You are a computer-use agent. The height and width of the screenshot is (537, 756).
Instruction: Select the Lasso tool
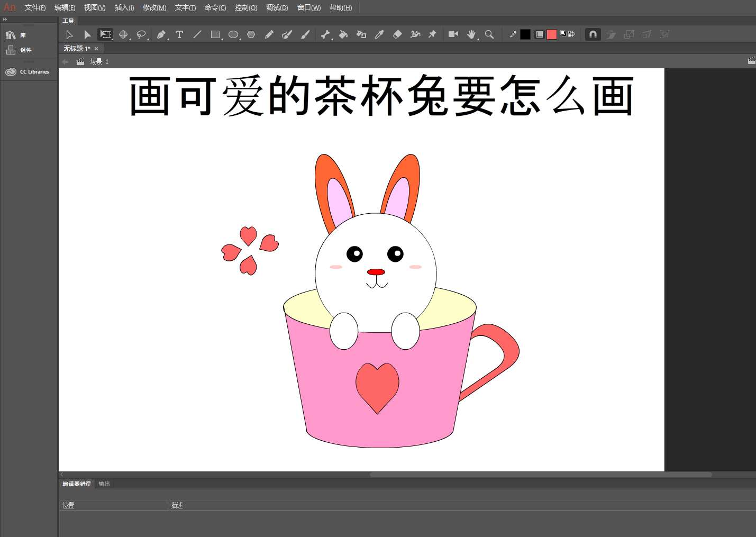[141, 34]
